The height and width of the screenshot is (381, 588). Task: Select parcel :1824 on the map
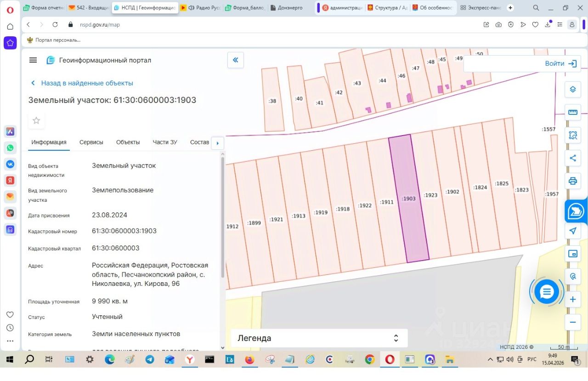point(480,187)
